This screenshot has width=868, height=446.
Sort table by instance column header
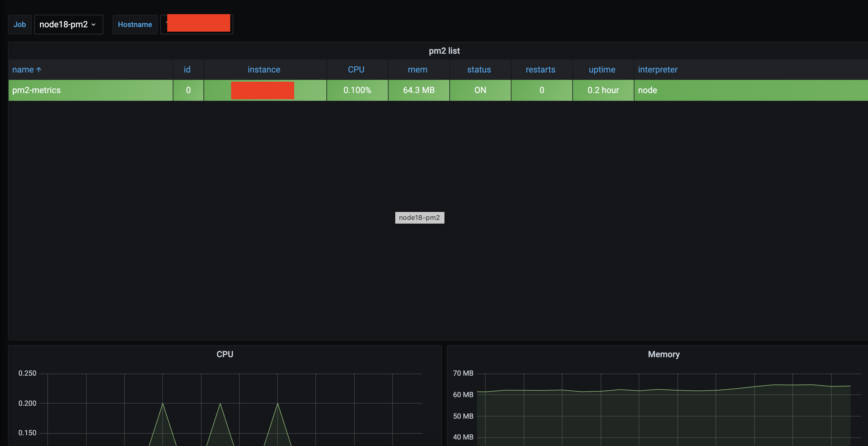coord(264,70)
